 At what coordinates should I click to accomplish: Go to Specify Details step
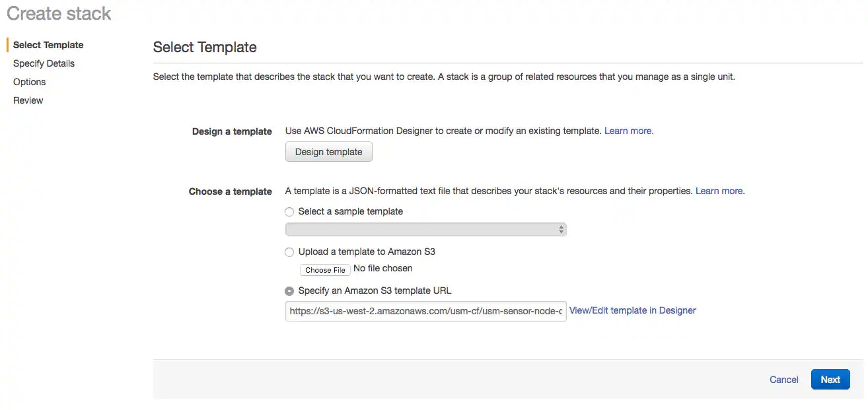(x=44, y=63)
